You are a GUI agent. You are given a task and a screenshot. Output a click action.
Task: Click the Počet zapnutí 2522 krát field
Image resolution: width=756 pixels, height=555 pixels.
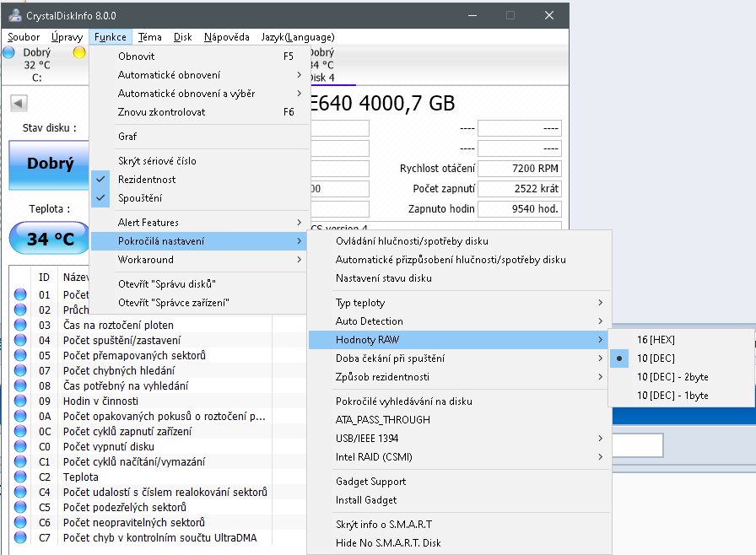[519, 189]
